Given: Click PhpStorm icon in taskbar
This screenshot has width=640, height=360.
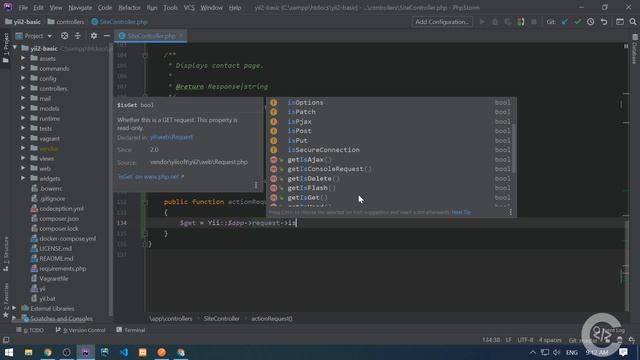Looking at the screenshot, I should point(85,352).
